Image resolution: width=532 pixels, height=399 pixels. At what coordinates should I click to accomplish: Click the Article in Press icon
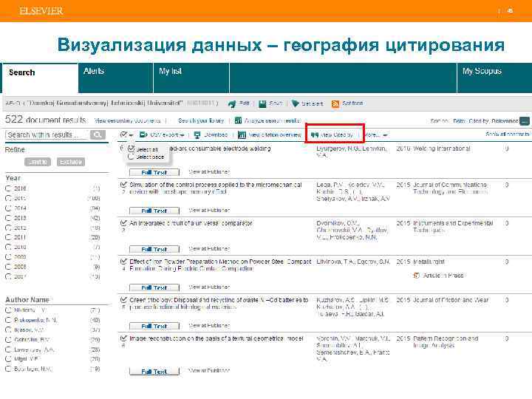[417, 276]
